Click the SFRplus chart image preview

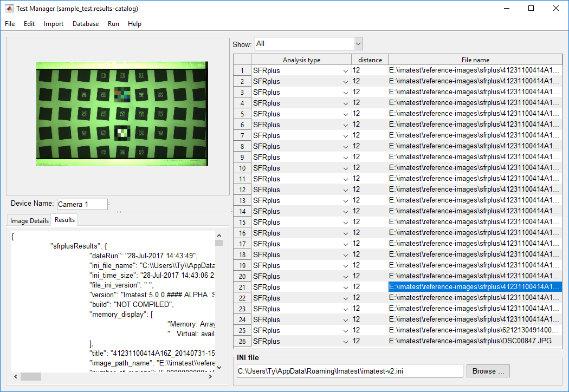[122, 114]
